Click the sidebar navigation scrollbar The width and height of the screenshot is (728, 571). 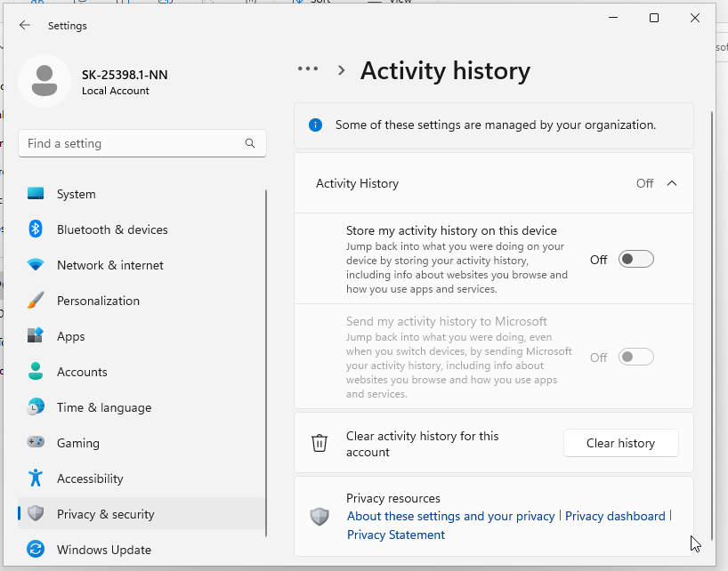click(x=266, y=363)
